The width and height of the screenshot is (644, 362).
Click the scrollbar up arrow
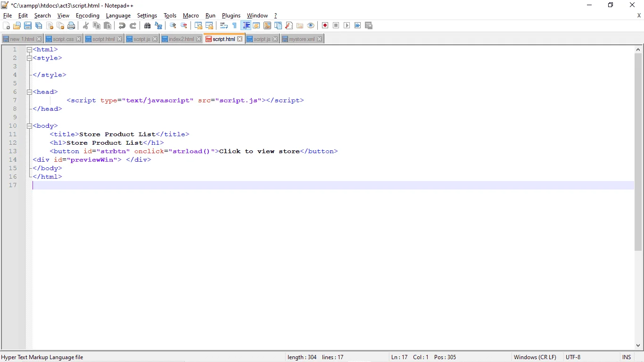[x=639, y=49]
